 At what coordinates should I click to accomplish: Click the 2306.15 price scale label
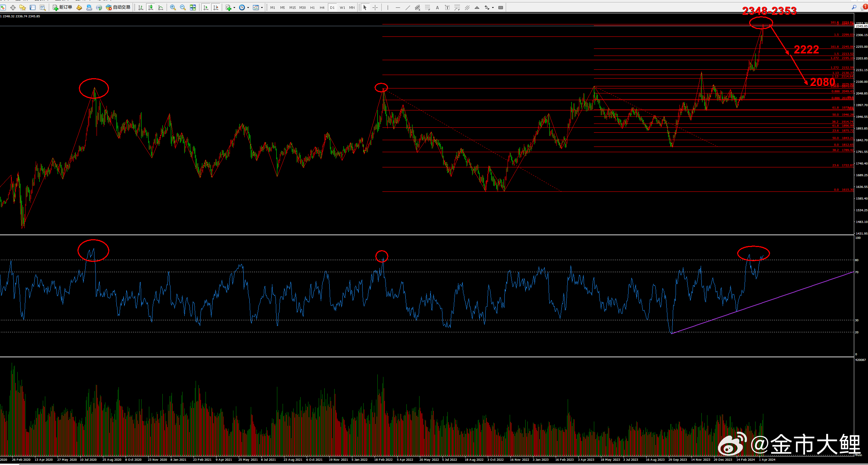coord(861,35)
